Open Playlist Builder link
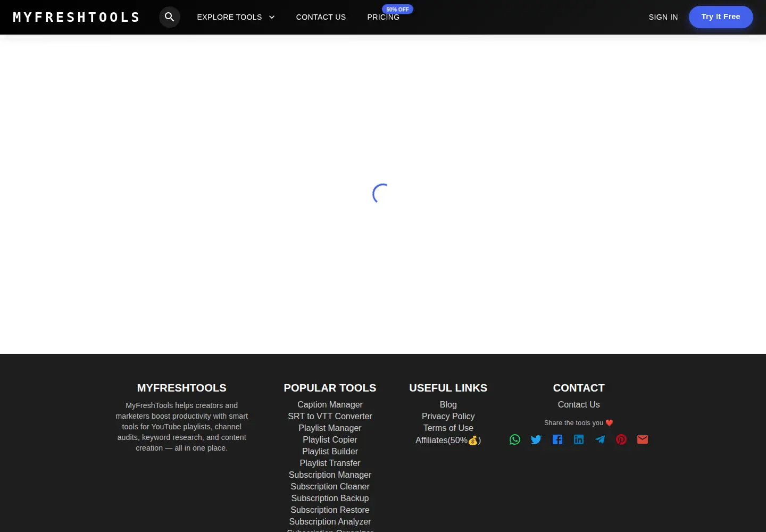Screen dimensions: 766x532 (x=330, y=451)
